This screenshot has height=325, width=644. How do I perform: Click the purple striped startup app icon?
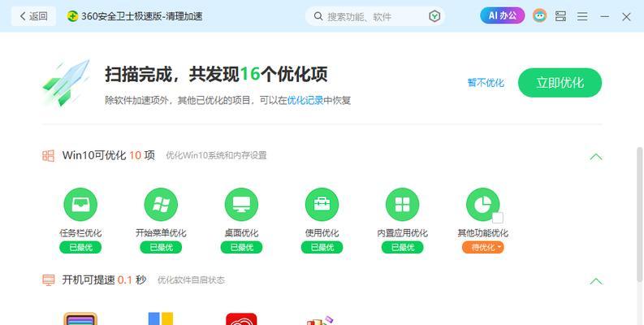80,318
